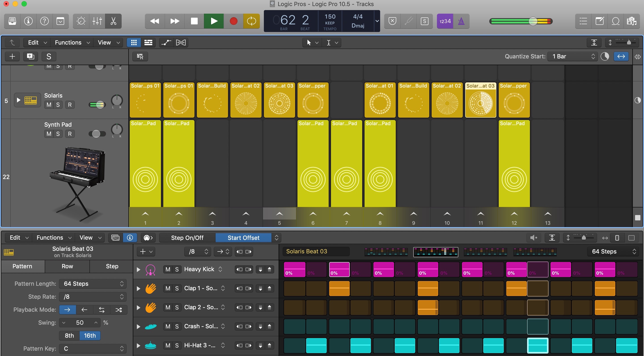Open the Step Rate /8 dropdown
The height and width of the screenshot is (356, 644).
click(x=93, y=297)
